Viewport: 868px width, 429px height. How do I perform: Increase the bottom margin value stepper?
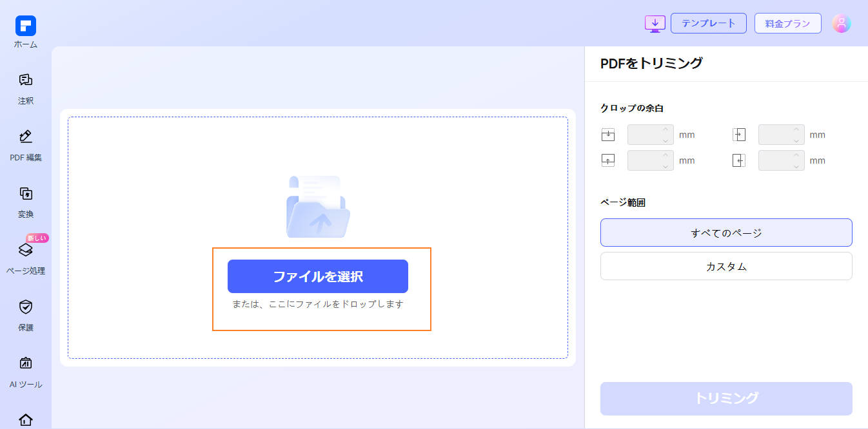666,155
